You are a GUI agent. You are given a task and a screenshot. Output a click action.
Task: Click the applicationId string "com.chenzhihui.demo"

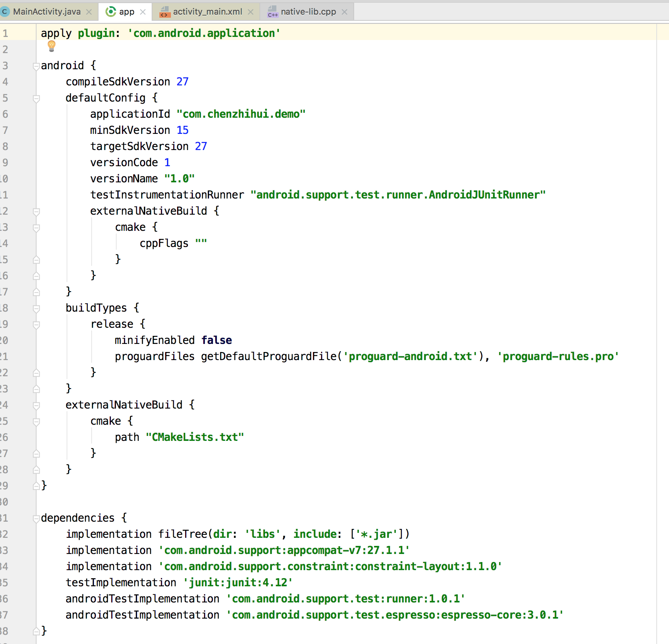click(241, 114)
